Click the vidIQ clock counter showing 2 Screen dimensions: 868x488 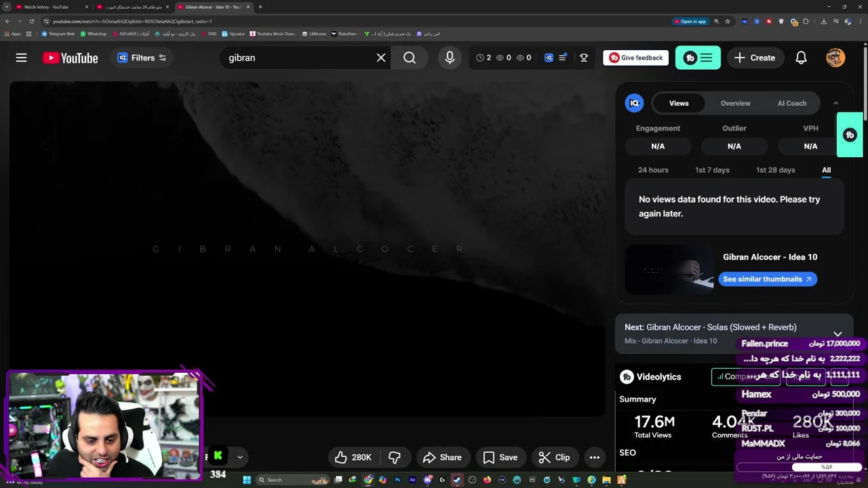point(484,58)
